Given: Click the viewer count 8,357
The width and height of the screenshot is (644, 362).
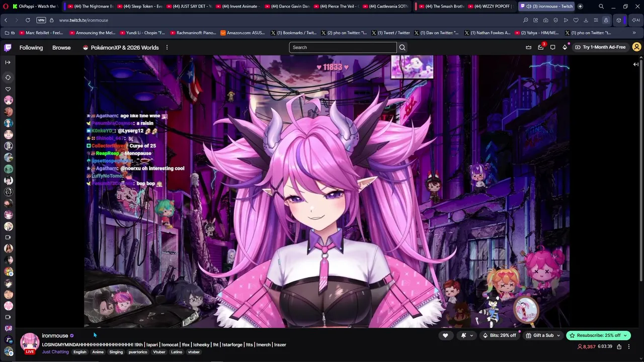Looking at the screenshot, I should (x=587, y=346).
